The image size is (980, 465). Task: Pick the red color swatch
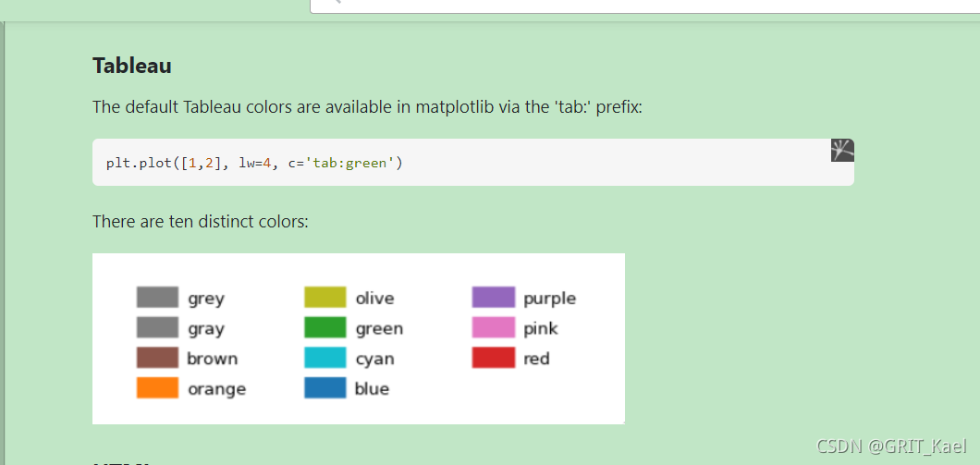pyautogui.click(x=493, y=358)
